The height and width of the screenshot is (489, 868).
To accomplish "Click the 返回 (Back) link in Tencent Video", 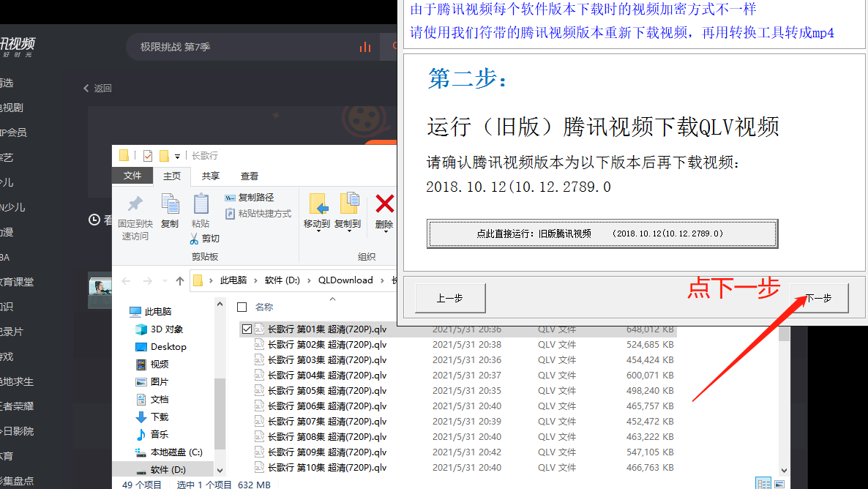I will [97, 88].
